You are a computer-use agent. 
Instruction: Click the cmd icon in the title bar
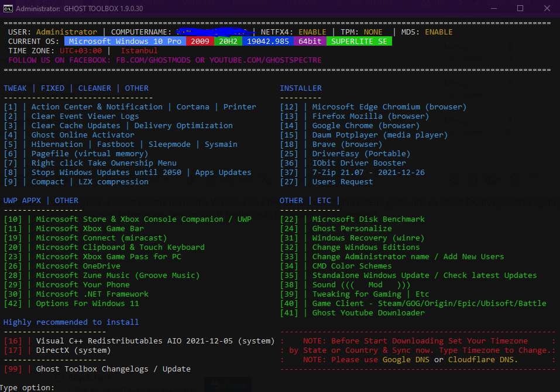pos(8,8)
